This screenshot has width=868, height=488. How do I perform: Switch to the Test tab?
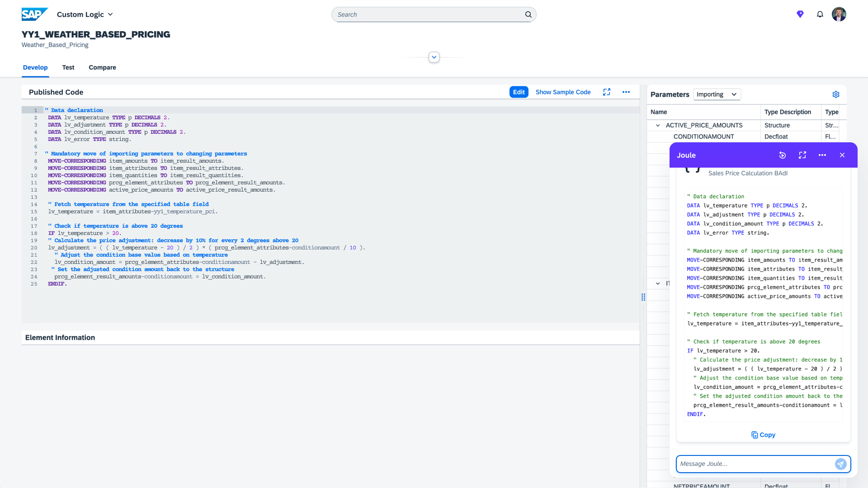tap(68, 67)
